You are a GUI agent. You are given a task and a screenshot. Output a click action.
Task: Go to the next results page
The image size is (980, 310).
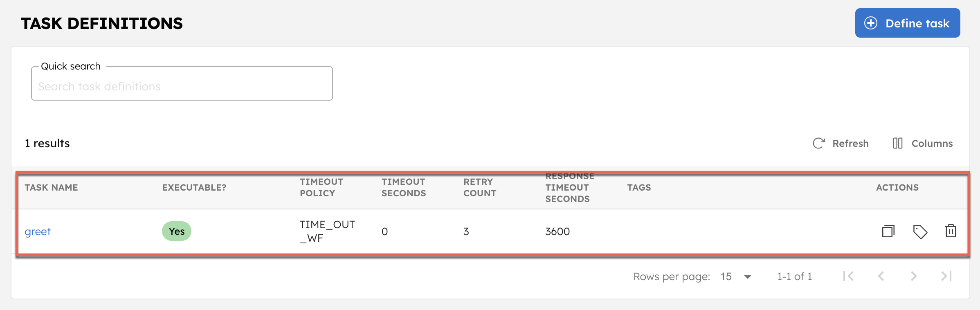click(x=913, y=276)
